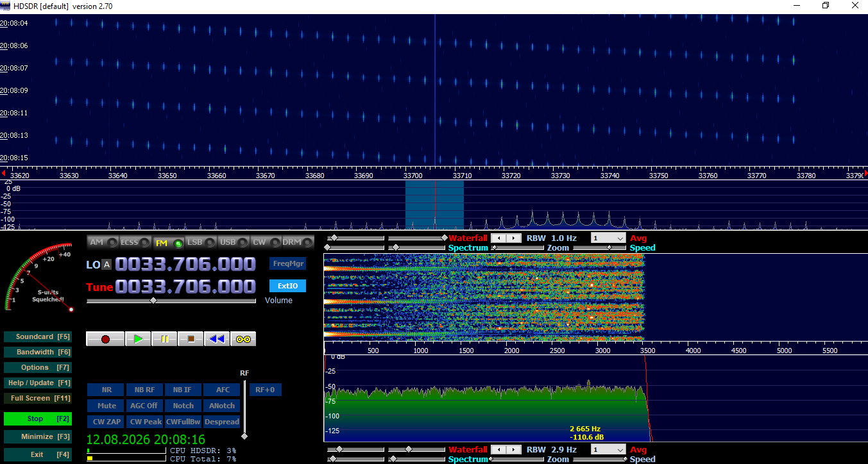Start recording with the red record button
Viewport: 868px width, 464px height.
point(105,339)
